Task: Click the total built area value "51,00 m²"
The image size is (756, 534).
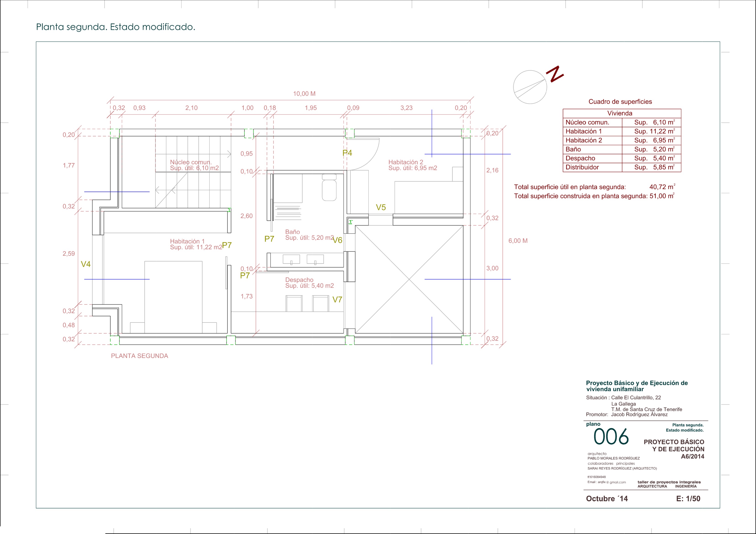Action: click(x=662, y=196)
